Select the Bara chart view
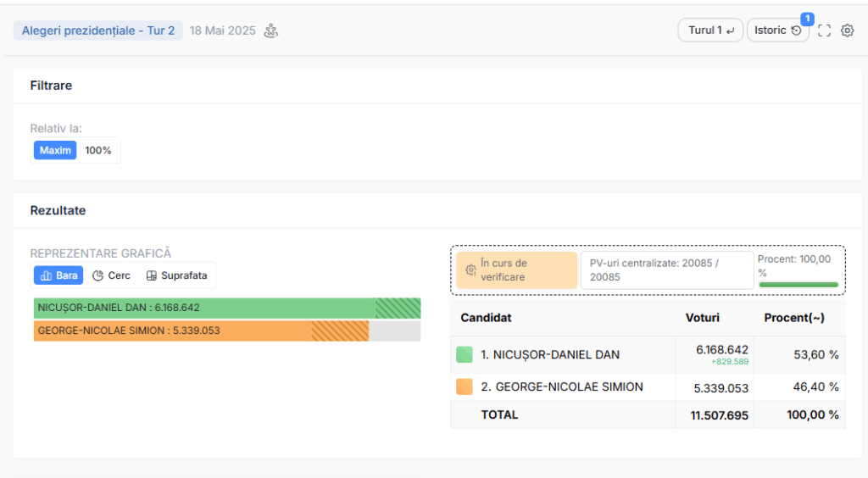Viewport: 868px width, 478px height. 58,275
